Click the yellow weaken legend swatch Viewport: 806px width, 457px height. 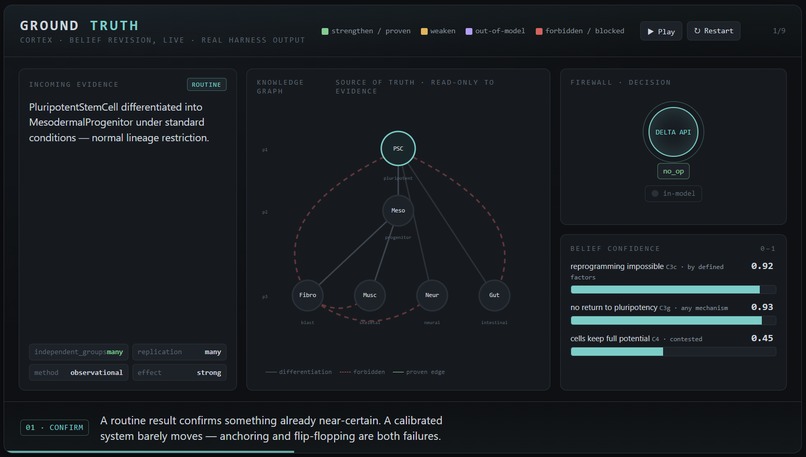click(x=424, y=31)
